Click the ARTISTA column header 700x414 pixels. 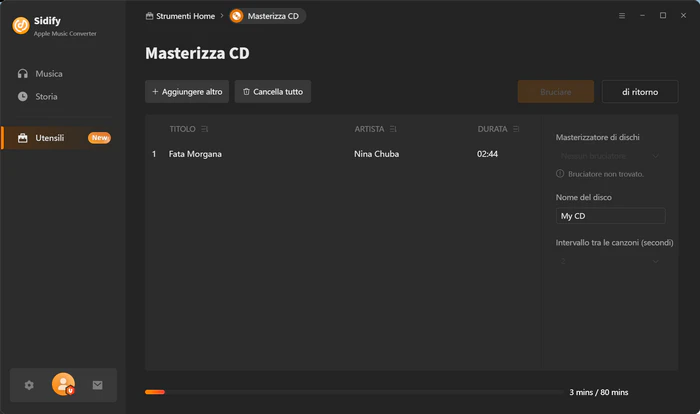(369, 129)
